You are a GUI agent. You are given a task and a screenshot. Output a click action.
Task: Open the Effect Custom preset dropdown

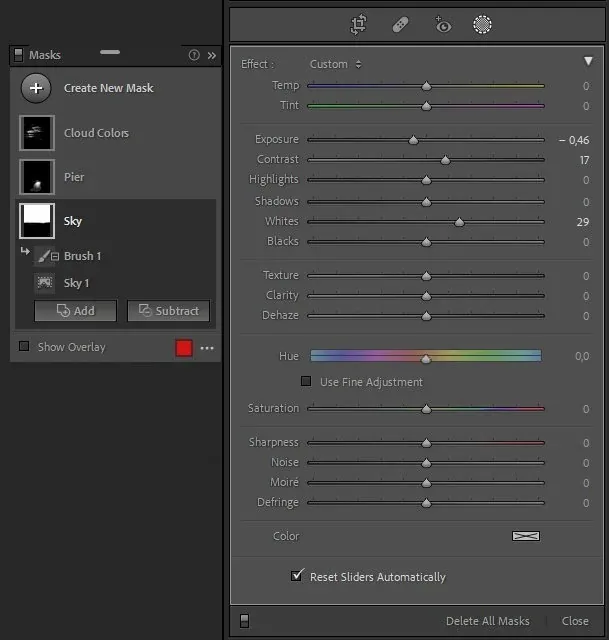(336, 64)
